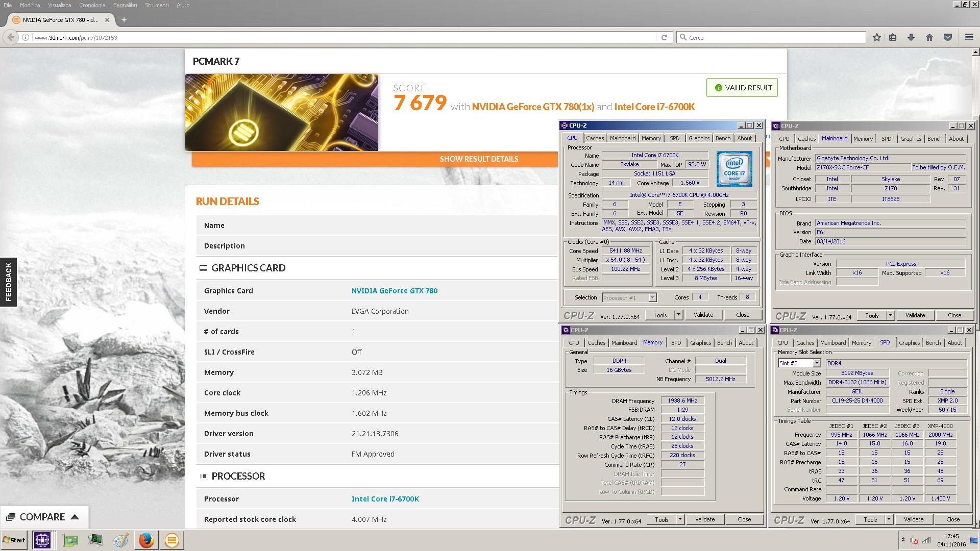Open the site information icon in the address bar
Screen dimensions: 980x551
pyautogui.click(x=26, y=37)
